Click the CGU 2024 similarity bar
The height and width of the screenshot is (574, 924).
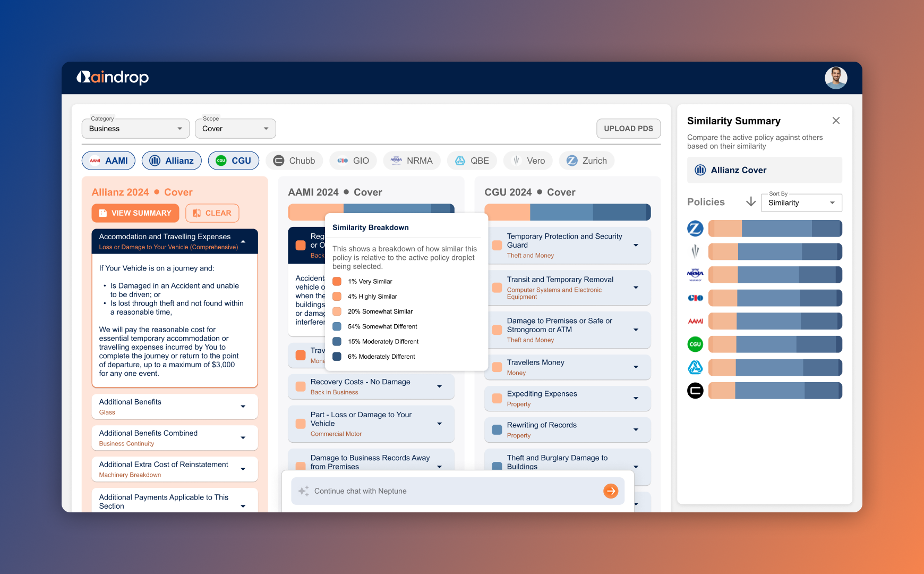coord(567,212)
